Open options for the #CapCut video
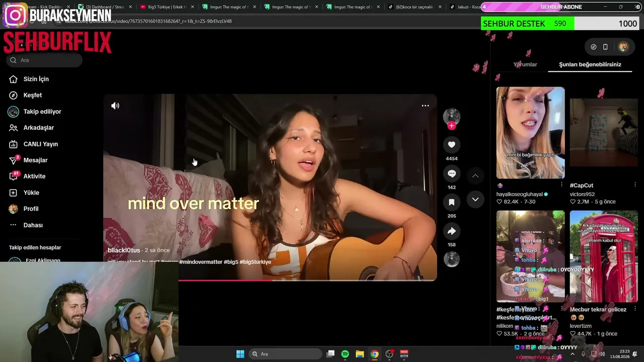This screenshot has width=644, height=362. click(x=635, y=185)
